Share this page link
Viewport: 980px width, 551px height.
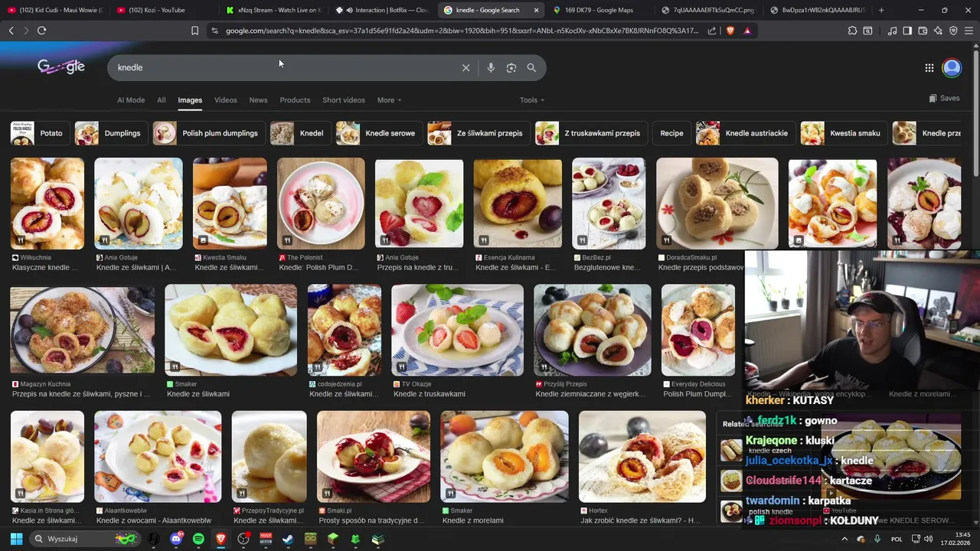click(x=712, y=31)
